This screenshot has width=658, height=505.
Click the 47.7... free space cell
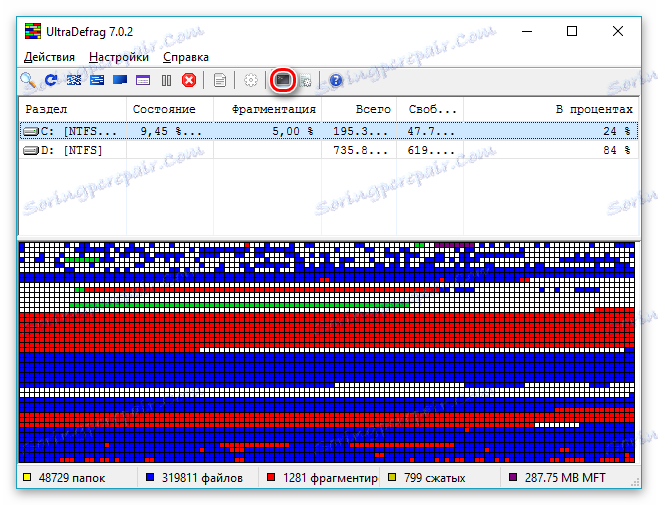(x=431, y=131)
